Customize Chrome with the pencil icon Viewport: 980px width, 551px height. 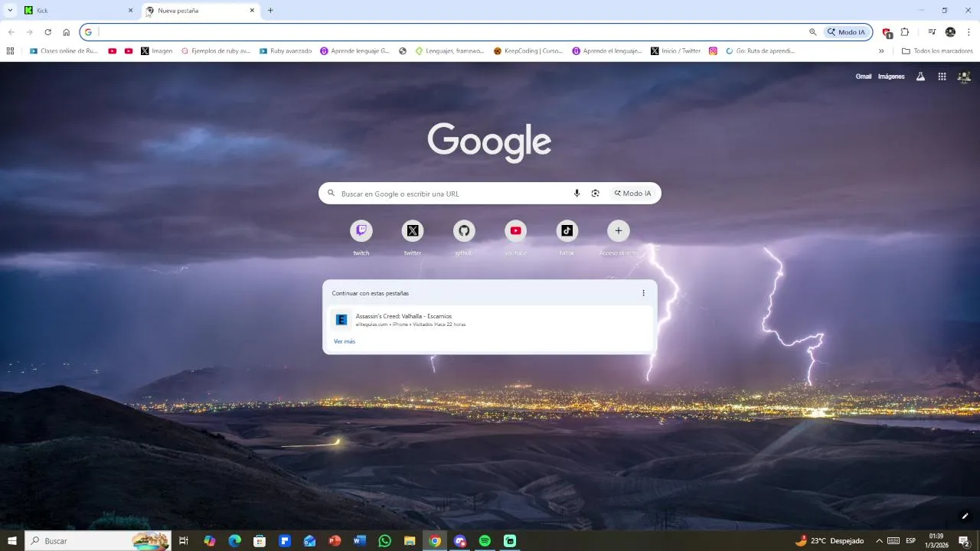coord(965,516)
